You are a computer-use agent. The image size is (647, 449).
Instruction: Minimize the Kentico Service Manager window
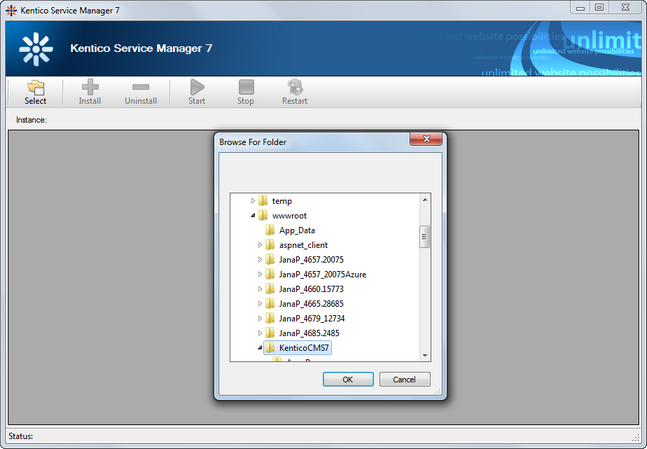point(581,7)
